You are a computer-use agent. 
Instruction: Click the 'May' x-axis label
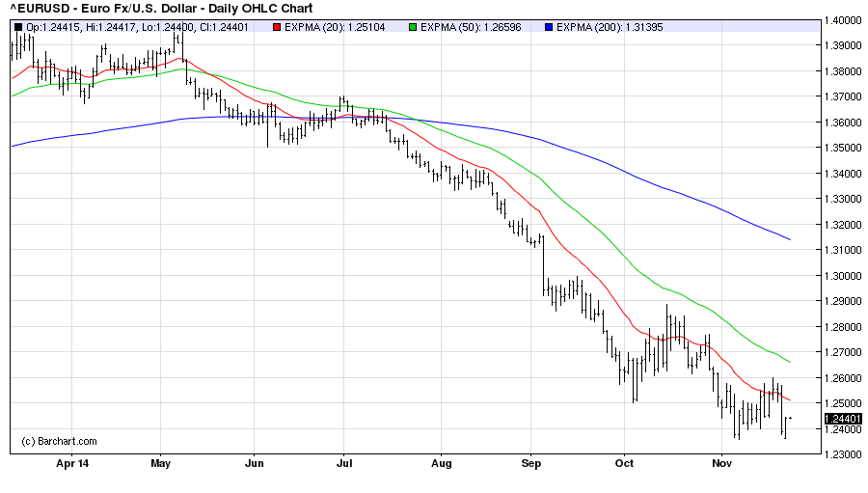click(160, 463)
